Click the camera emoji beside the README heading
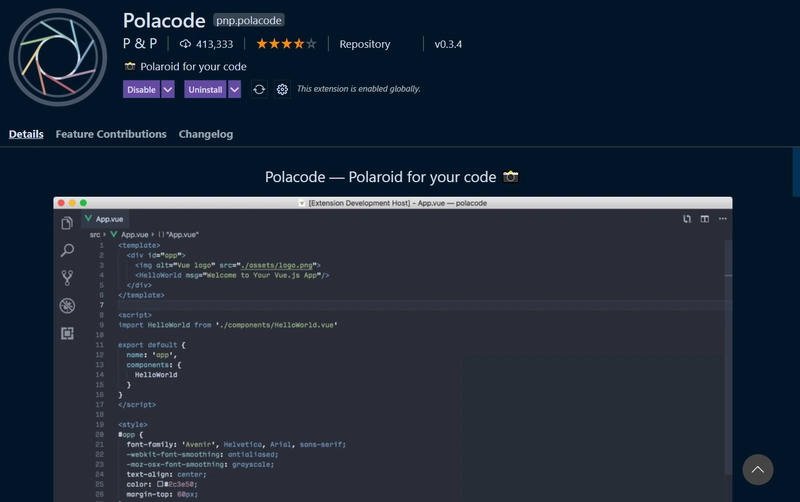The height and width of the screenshot is (502, 800). (511, 177)
